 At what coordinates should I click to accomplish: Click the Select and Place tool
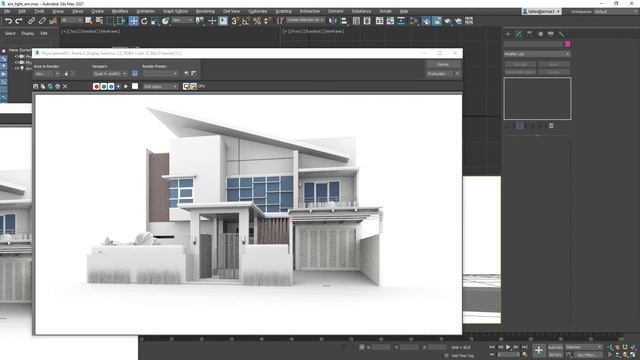point(165,21)
